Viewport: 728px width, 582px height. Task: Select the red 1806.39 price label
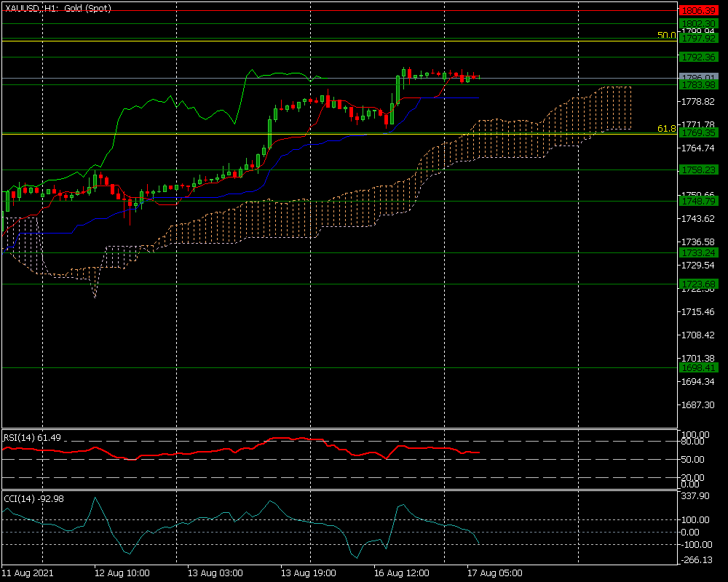click(x=699, y=11)
